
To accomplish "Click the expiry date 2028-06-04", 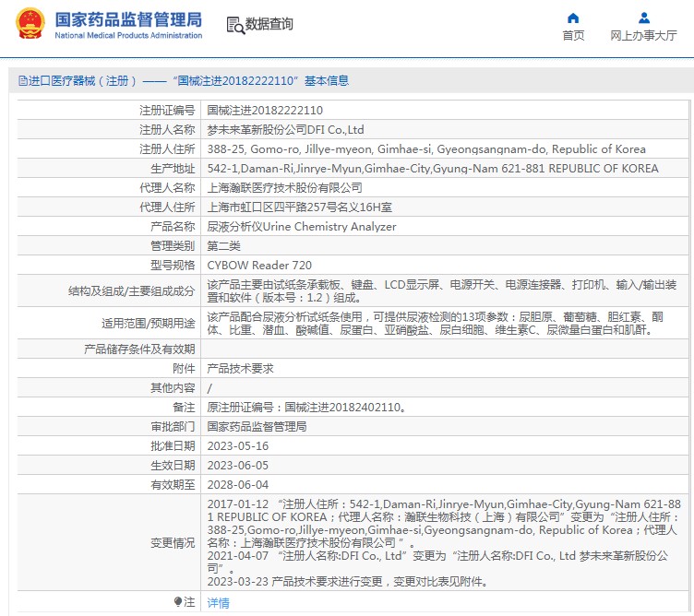I will [x=237, y=484].
